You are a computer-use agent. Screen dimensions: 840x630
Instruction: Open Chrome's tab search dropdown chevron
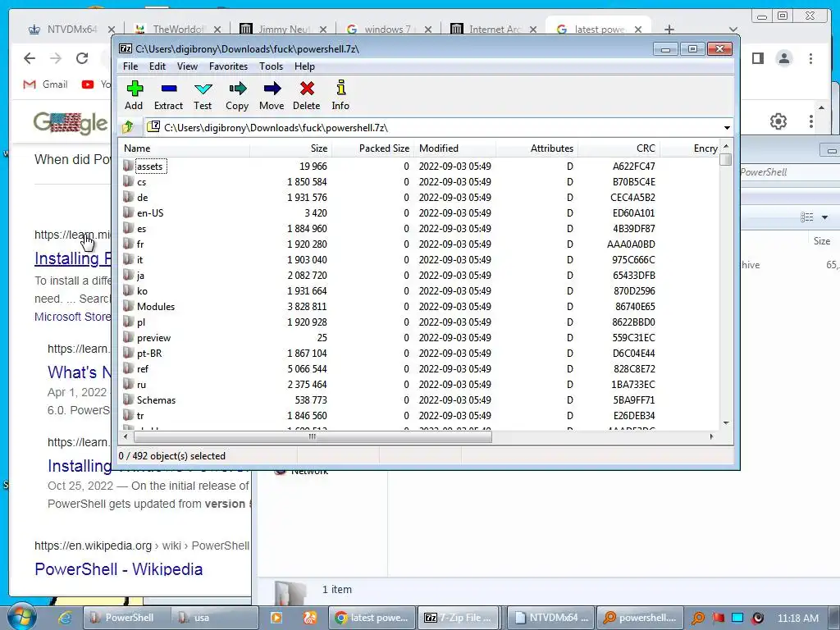point(733,30)
